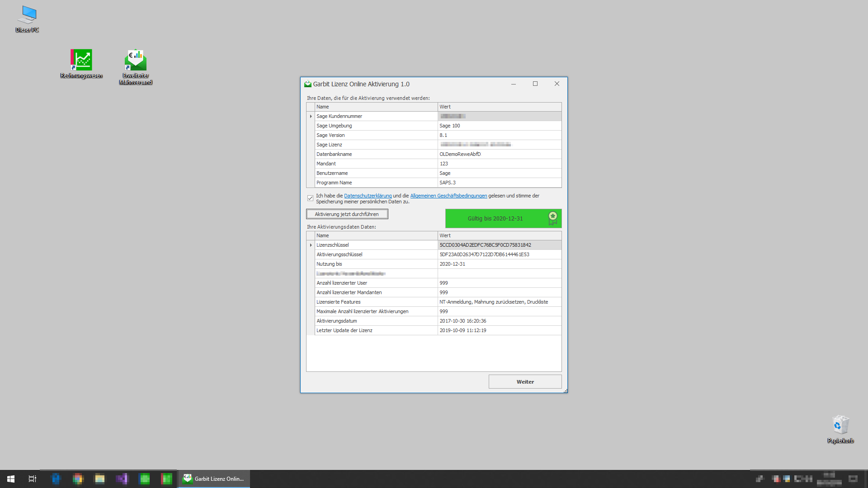Open the Rechnungswesen desktop shortcut

81,60
